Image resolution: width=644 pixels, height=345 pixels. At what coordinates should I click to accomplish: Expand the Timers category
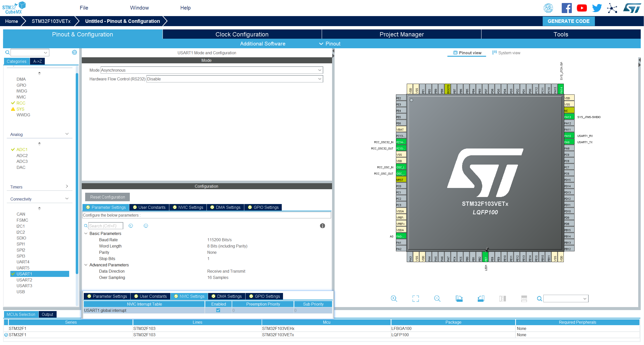[67, 187]
